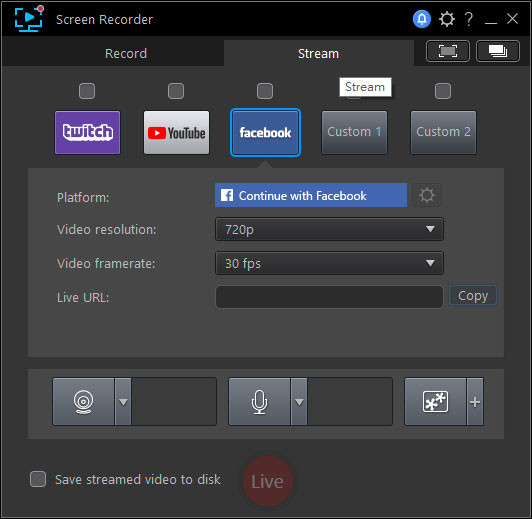Choose the Twitch streaming platform
The width and height of the screenshot is (532, 519).
tap(88, 132)
